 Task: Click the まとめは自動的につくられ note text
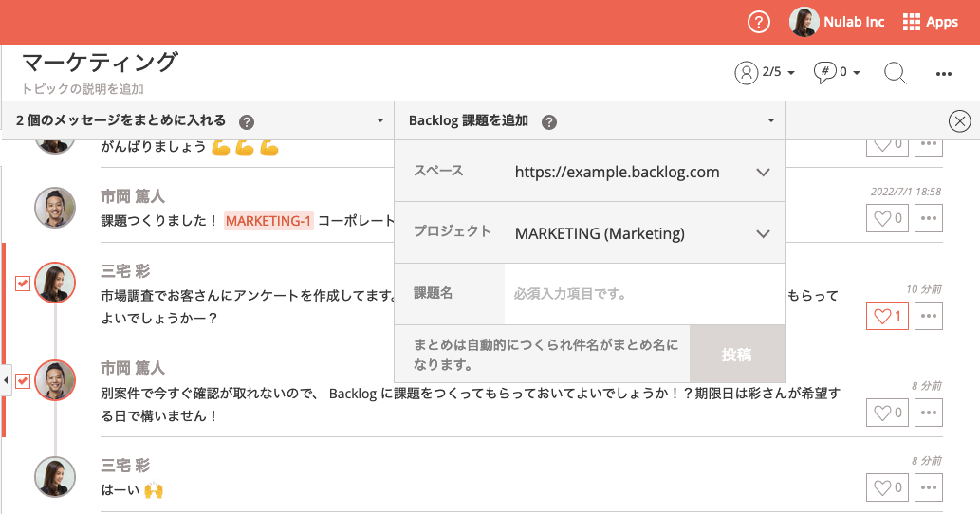pos(545,354)
